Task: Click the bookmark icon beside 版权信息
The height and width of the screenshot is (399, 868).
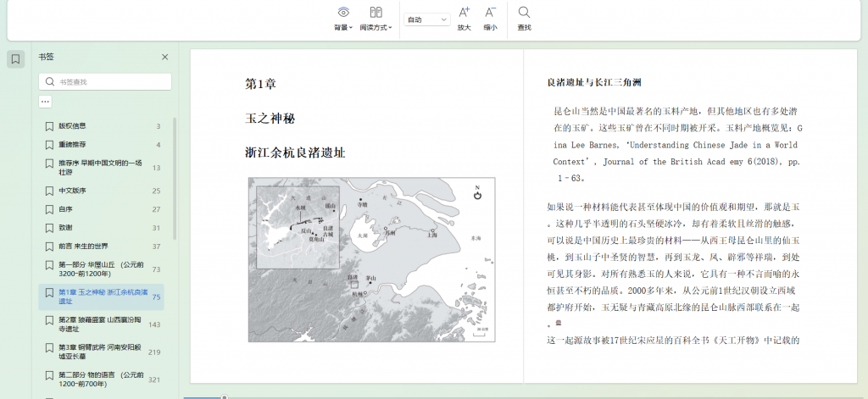Action: (49, 126)
